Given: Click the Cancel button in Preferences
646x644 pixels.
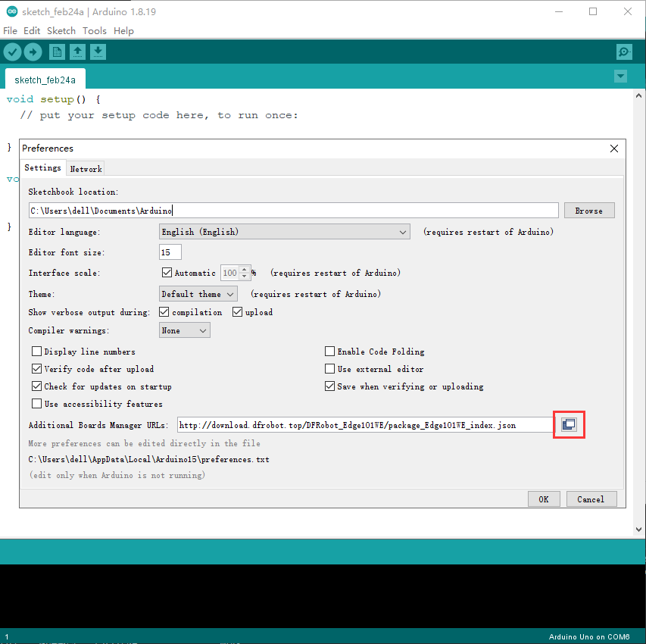Looking at the screenshot, I should click(x=591, y=499).
